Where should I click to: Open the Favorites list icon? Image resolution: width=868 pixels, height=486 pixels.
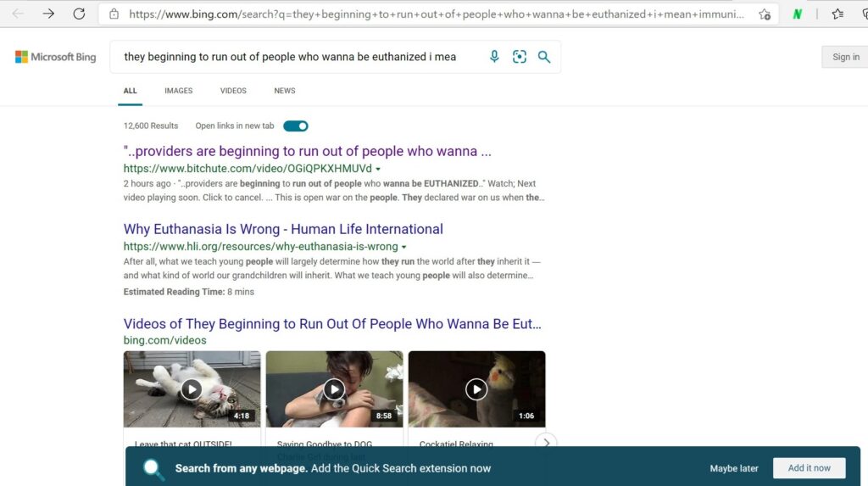[x=837, y=14]
